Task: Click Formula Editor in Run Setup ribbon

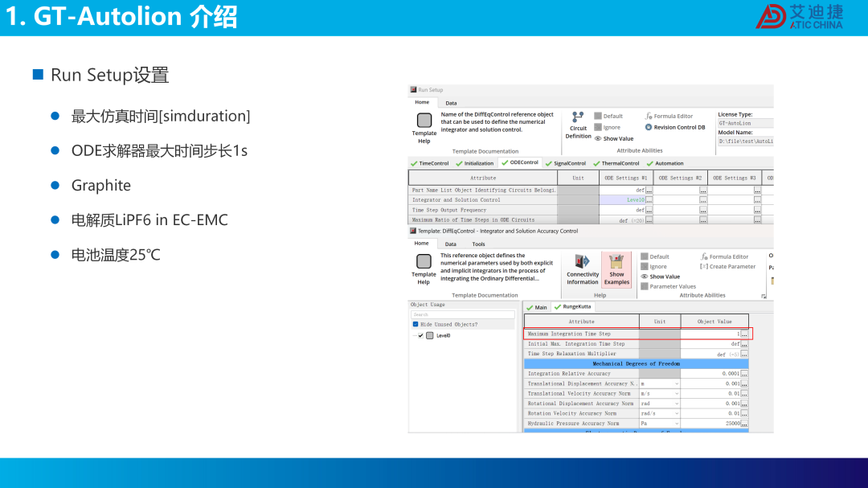Action: click(x=669, y=117)
